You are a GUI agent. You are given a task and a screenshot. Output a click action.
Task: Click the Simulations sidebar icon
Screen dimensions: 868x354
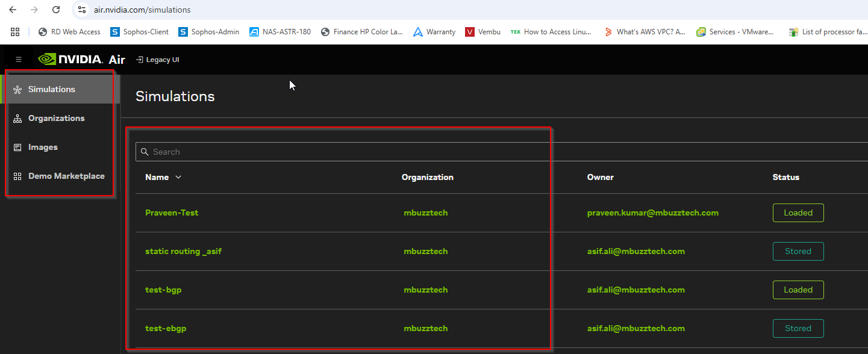pyautogui.click(x=17, y=90)
